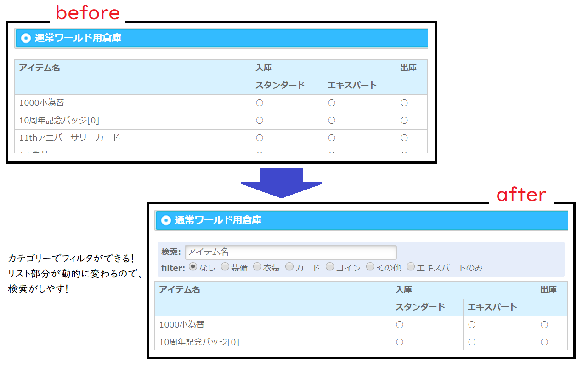Click エキスパート header in before panel
This screenshot has width=588, height=368.
pos(352,85)
